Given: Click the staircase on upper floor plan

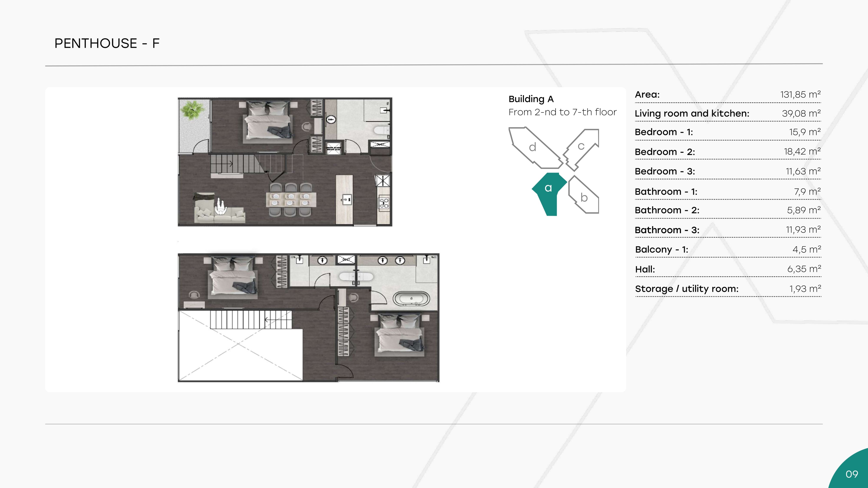Looking at the screenshot, I should tap(248, 164).
